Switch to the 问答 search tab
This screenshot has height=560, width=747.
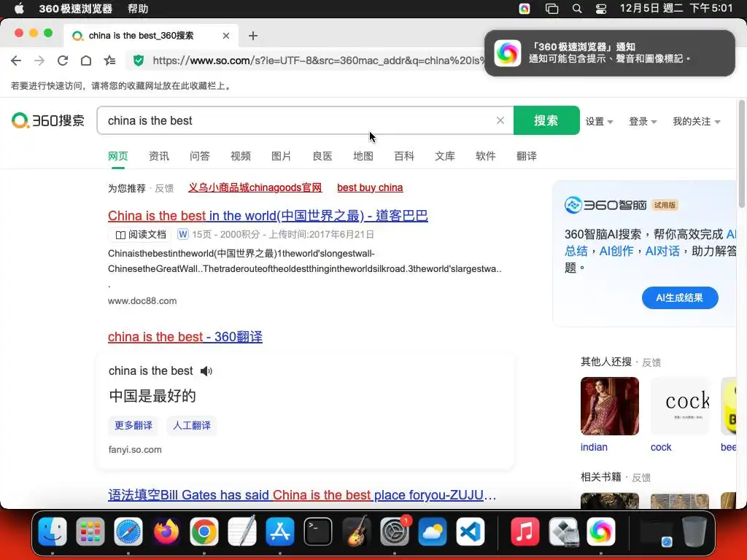coord(200,156)
